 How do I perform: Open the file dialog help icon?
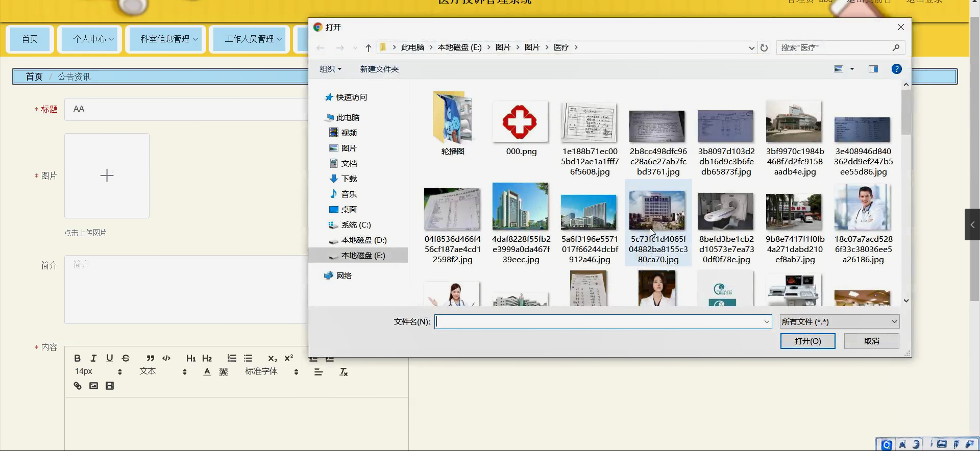click(x=896, y=69)
